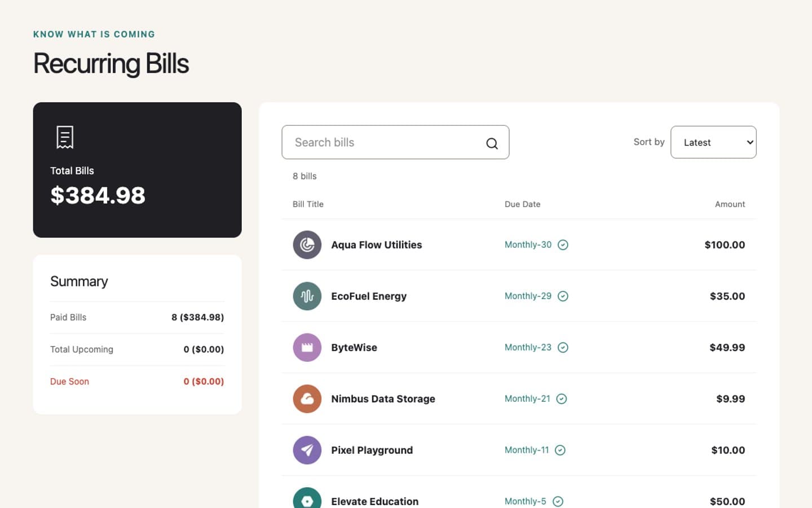The height and width of the screenshot is (508, 812).
Task: Click the paid checkmark beside Monthly-29
Action: click(563, 296)
